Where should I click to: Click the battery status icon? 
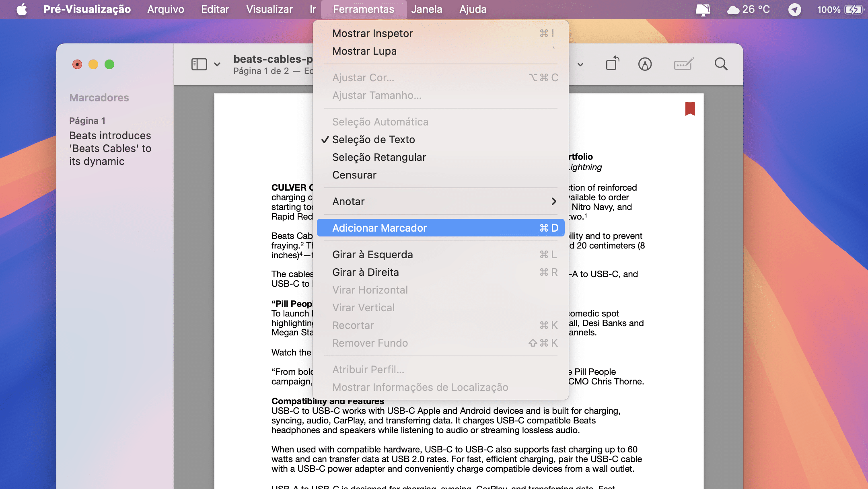coord(854,10)
